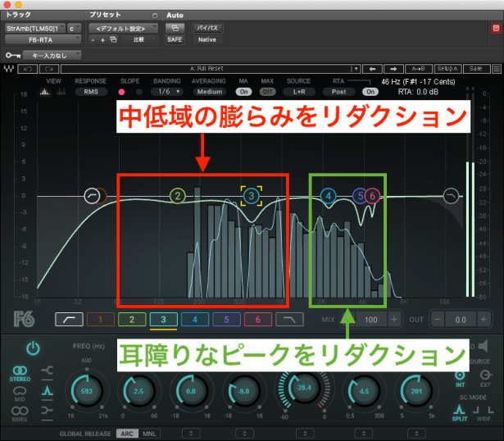The height and width of the screenshot is (441, 504).
Task: Switch global release to MNL
Action: point(149,434)
